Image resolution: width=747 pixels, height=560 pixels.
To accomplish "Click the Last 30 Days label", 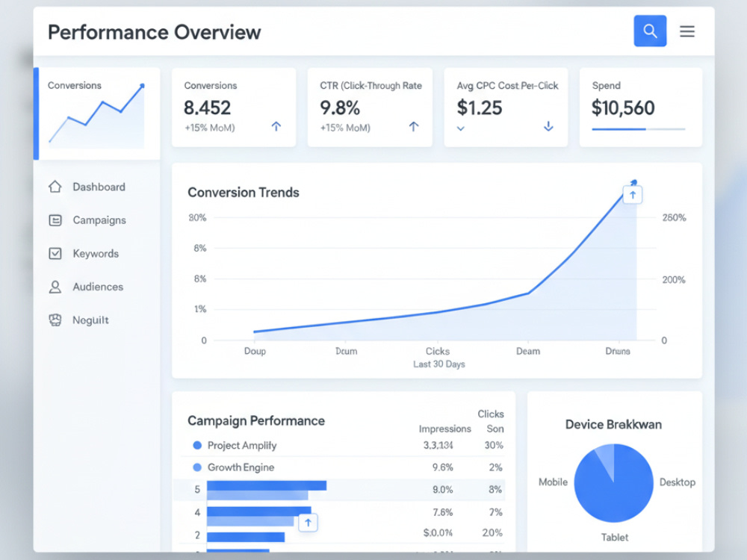I will tap(438, 364).
